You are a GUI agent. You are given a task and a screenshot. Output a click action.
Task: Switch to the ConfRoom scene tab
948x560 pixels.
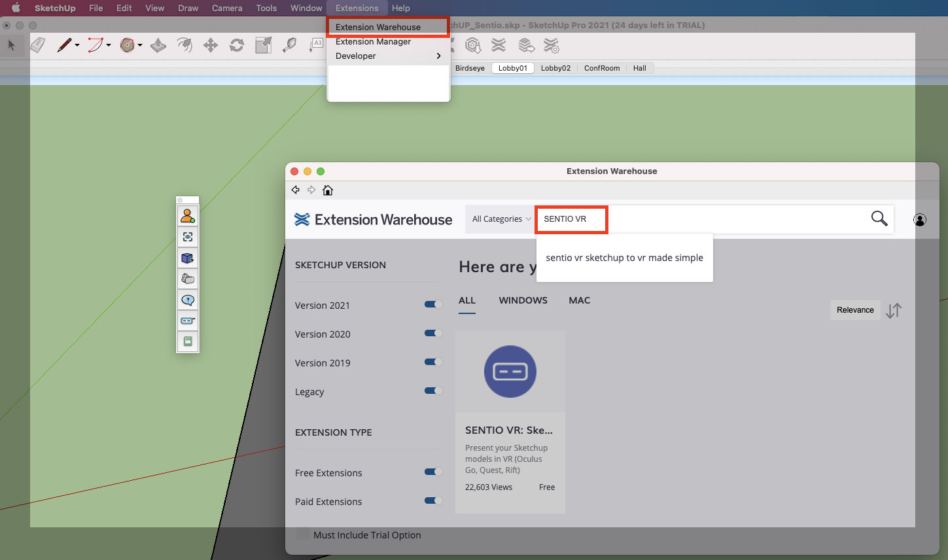tap(602, 68)
